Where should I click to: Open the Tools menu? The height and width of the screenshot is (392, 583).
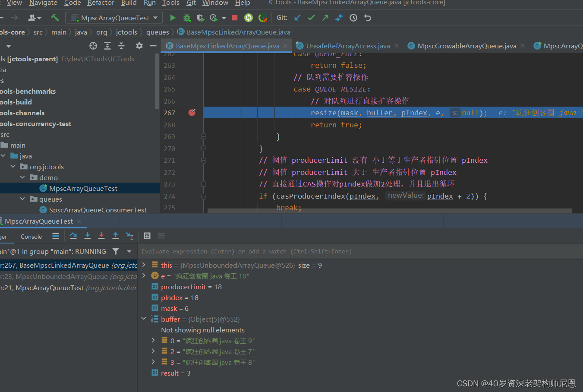[171, 3]
